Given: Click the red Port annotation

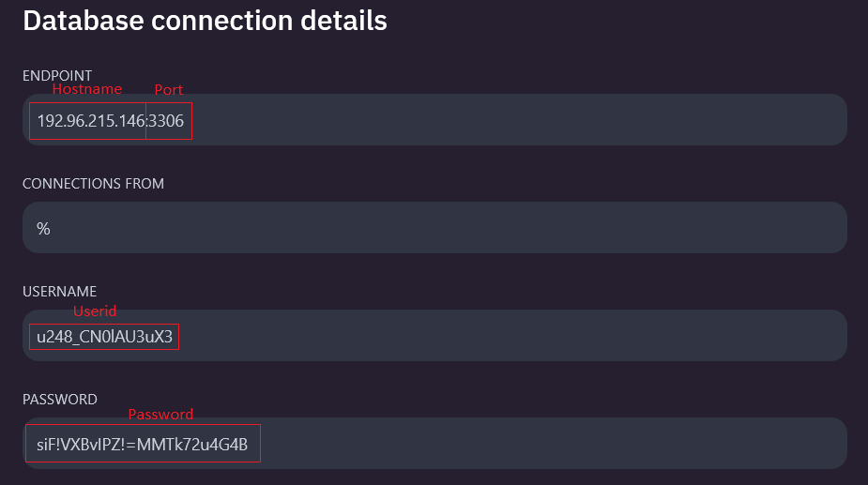Looking at the screenshot, I should point(169,90).
